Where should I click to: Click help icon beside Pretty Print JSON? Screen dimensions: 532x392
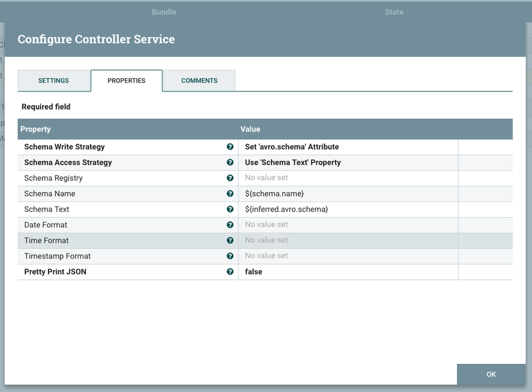[x=230, y=272]
